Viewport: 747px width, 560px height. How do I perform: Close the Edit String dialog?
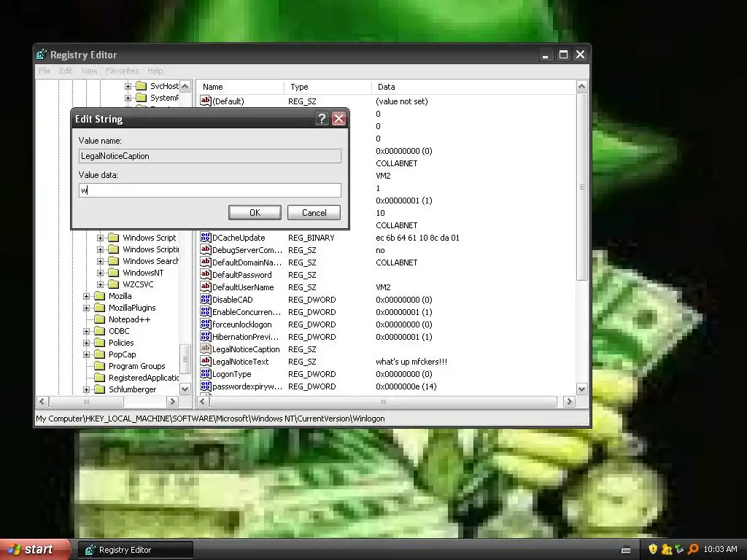click(338, 119)
